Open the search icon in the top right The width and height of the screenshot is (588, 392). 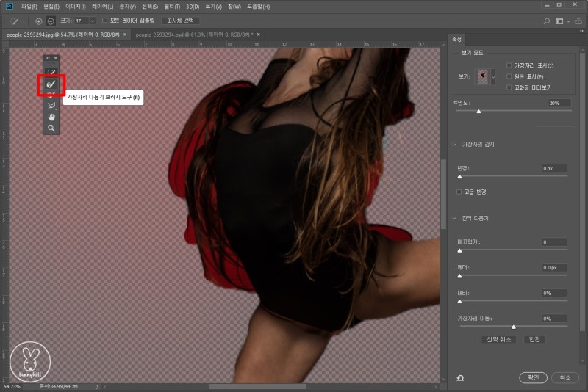click(546, 21)
